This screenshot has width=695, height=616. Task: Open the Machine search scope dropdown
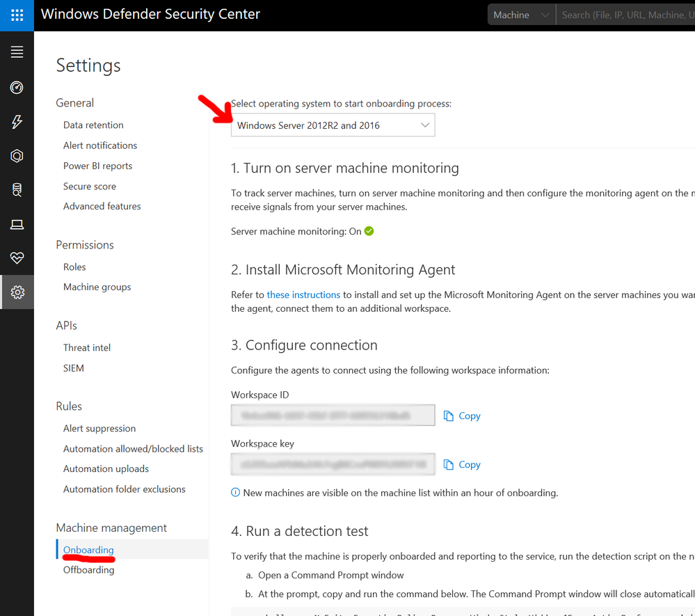[x=521, y=15]
